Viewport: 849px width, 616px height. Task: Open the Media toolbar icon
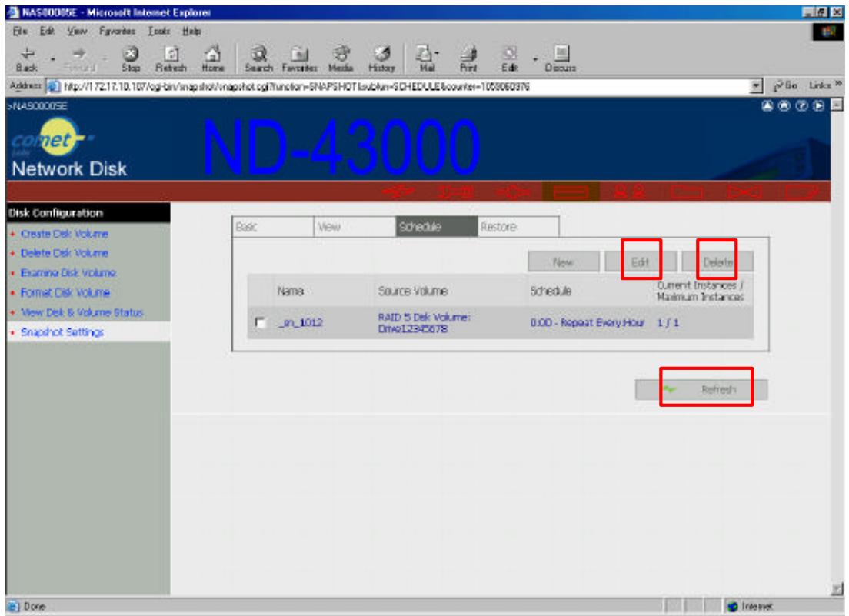pyautogui.click(x=341, y=59)
